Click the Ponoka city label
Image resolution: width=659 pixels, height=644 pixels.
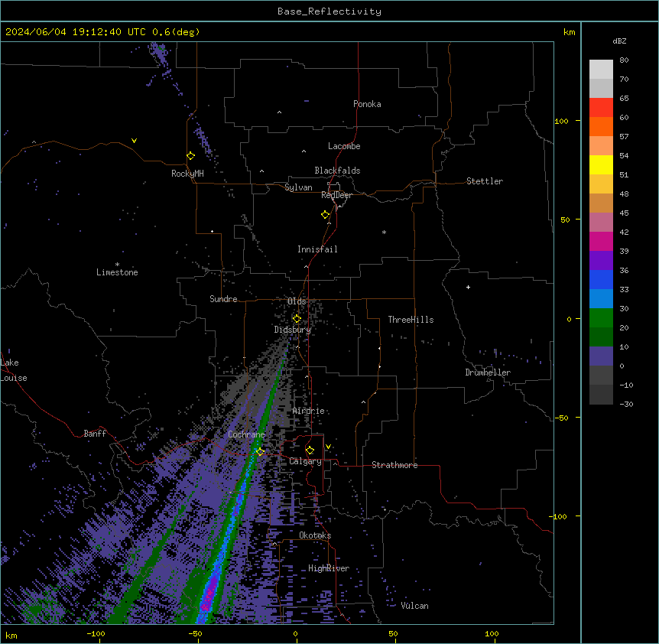click(367, 104)
